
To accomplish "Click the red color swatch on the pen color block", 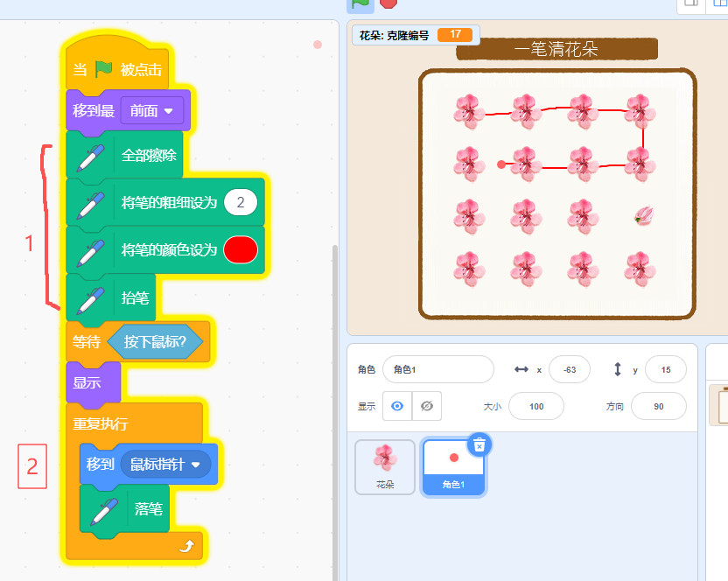I will [241, 250].
